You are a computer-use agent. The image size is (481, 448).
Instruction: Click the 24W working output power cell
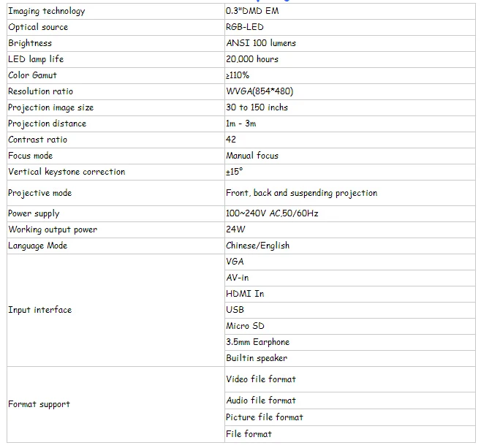(x=350, y=229)
